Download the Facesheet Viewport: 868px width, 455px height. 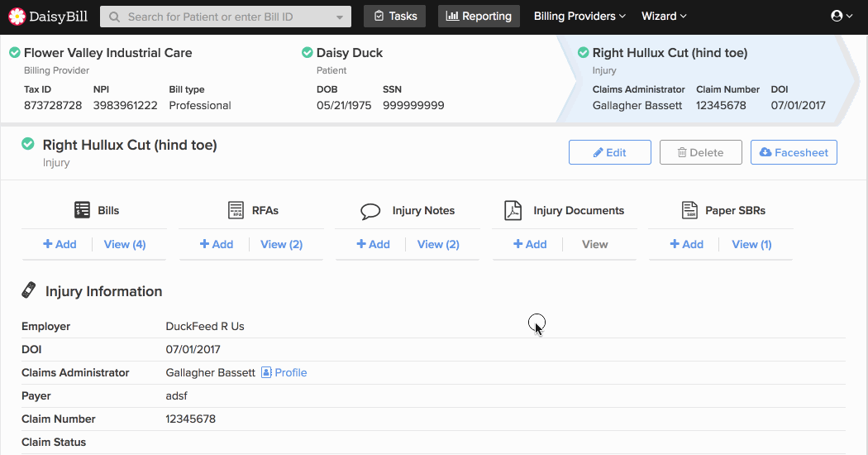click(x=794, y=152)
